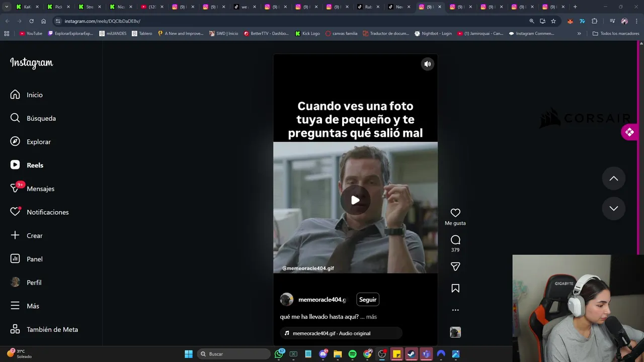
Task: Click memeoracle404 profile avatar
Action: click(x=287, y=300)
